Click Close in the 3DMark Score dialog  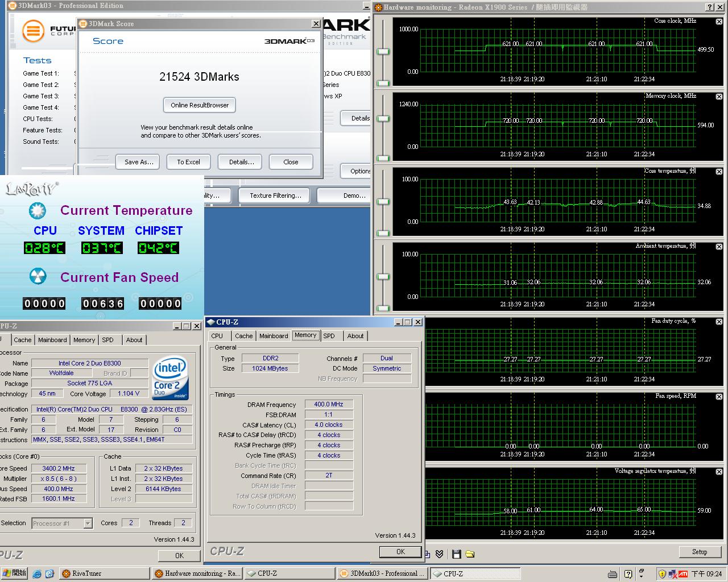point(291,162)
